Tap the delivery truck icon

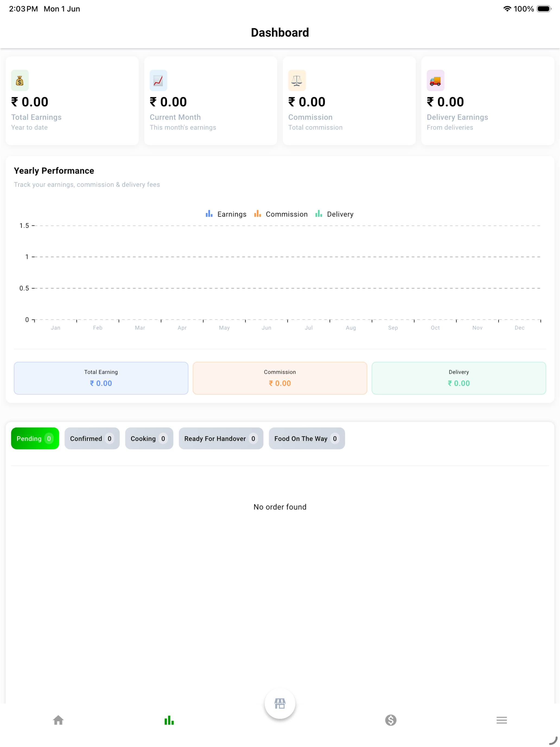coord(435,80)
